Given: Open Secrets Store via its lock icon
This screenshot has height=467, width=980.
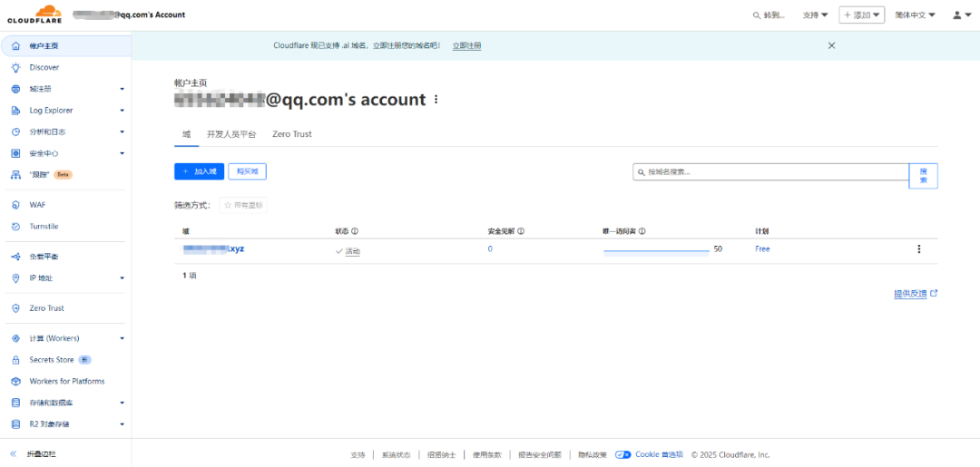Looking at the screenshot, I should click(16, 360).
